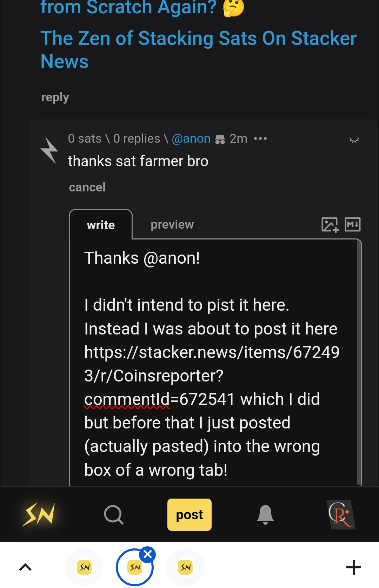Click the upload image icon
Image resolution: width=379 pixels, height=588 pixels.
(x=330, y=225)
